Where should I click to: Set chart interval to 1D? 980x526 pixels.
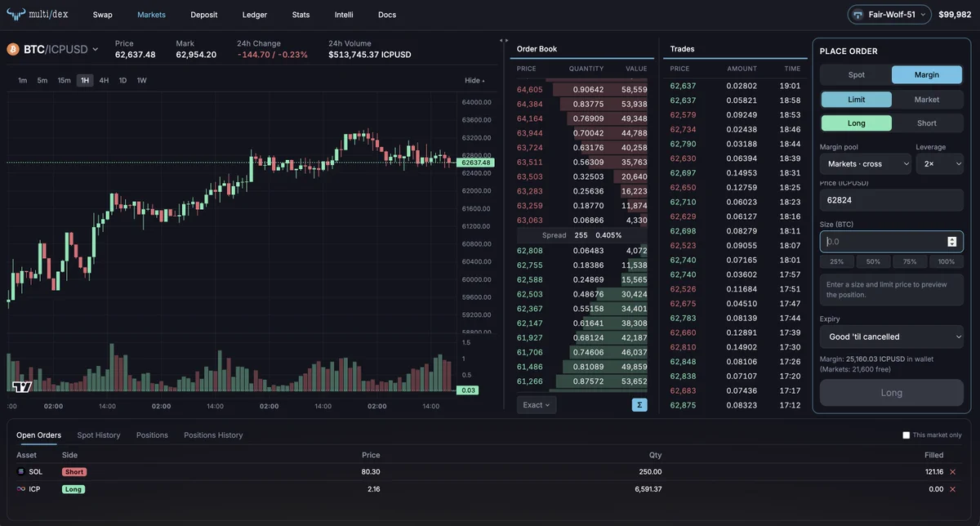[122, 81]
